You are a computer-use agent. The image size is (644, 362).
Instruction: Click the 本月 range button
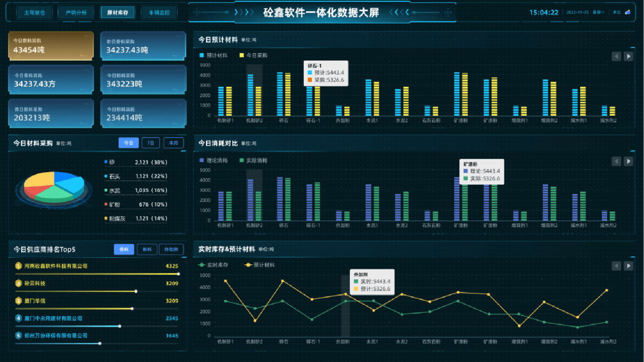click(x=173, y=143)
